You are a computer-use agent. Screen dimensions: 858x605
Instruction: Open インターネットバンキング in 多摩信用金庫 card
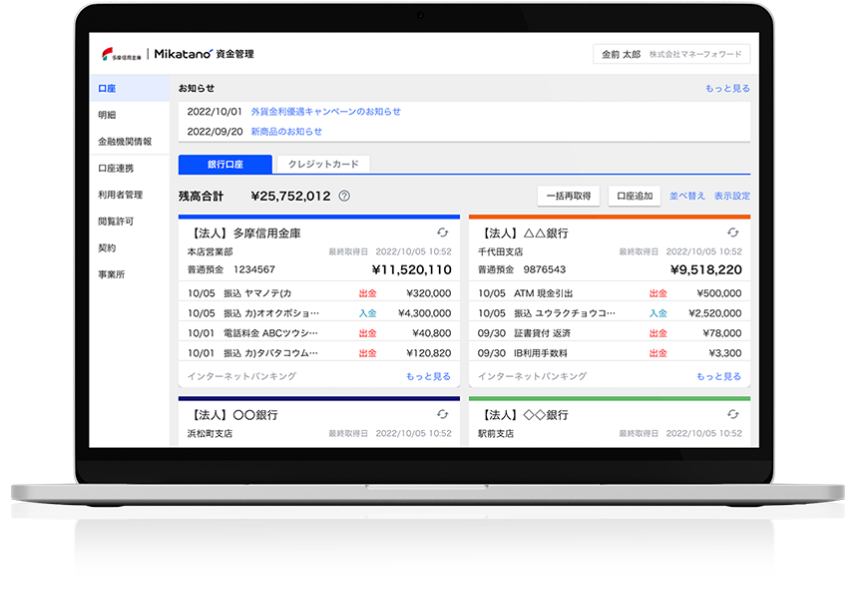[242, 376]
